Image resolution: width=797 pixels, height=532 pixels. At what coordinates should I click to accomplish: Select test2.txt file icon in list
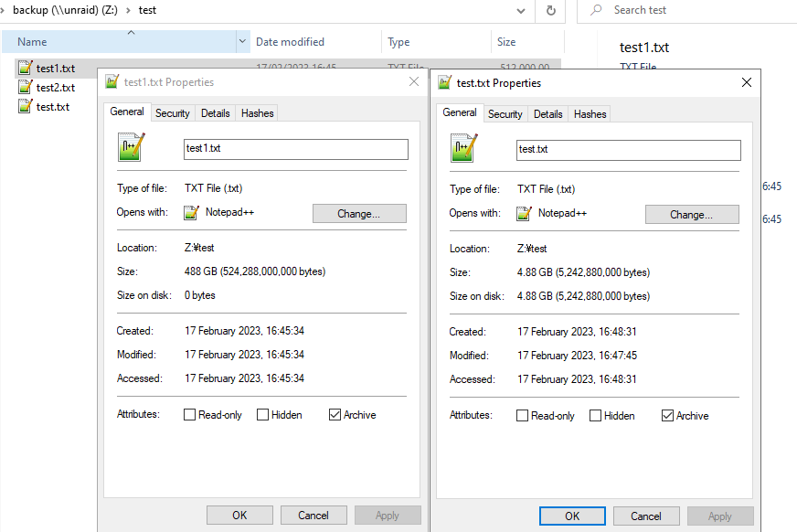pos(25,87)
